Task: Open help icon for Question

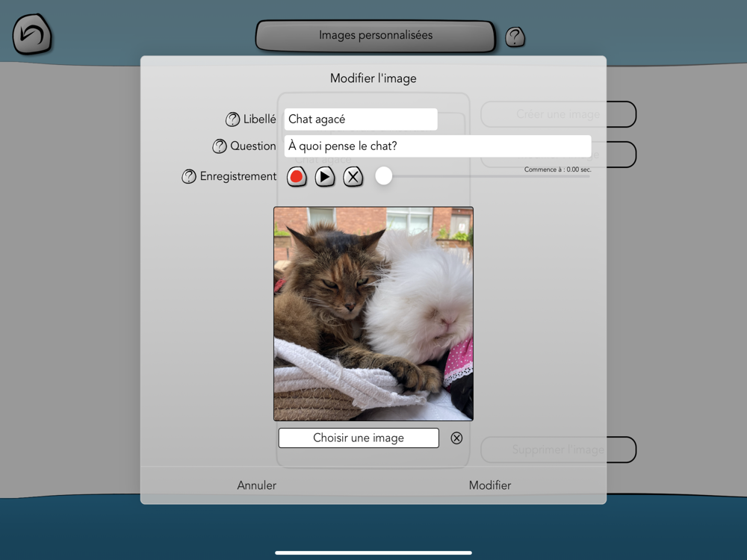Action: [x=219, y=146]
